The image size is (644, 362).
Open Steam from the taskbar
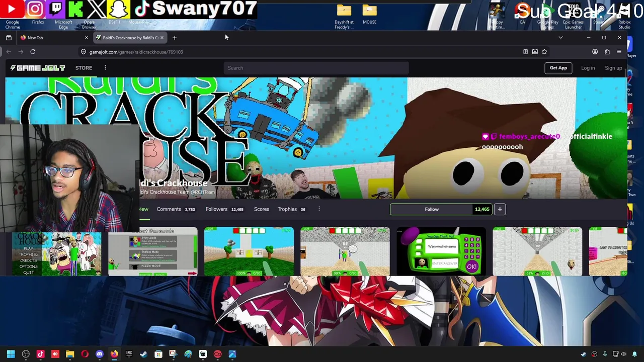143,354
